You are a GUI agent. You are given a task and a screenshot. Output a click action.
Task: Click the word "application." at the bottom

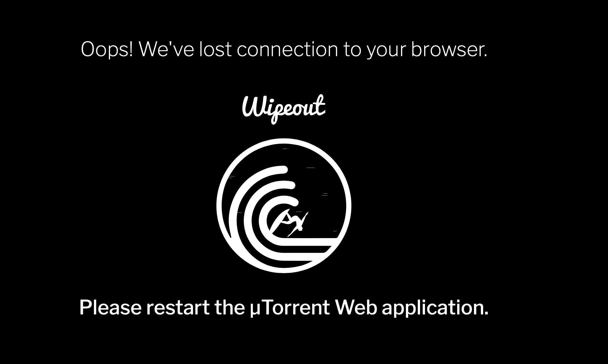tap(435, 308)
